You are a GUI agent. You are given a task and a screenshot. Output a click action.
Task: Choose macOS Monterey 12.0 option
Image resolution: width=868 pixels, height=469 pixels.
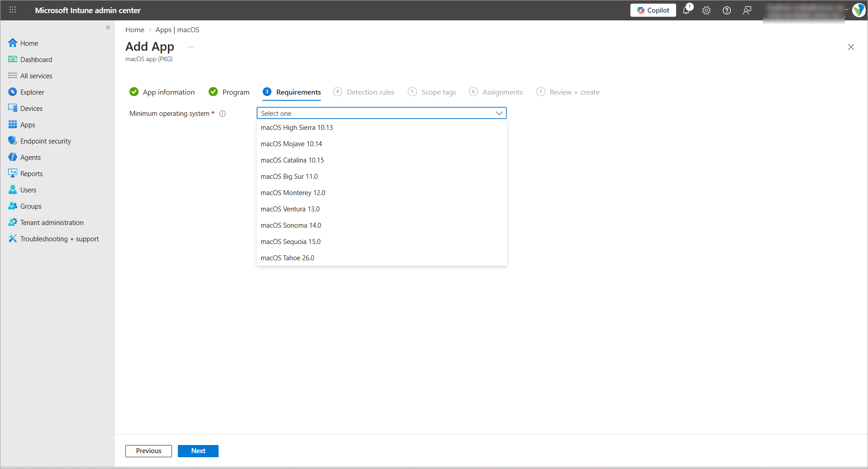[382, 193]
